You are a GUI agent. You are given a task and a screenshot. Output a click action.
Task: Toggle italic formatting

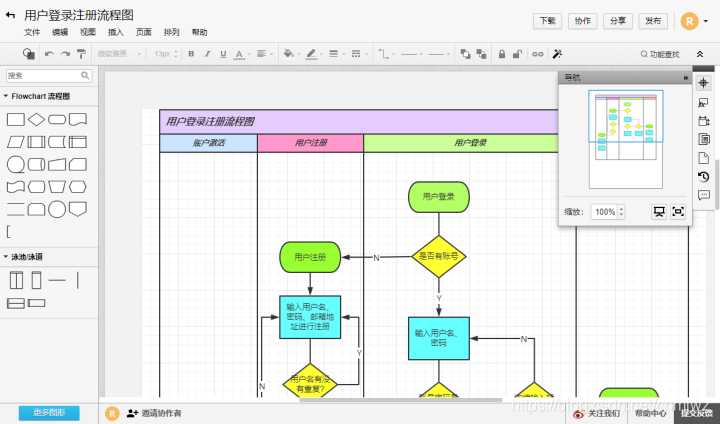pyautogui.click(x=207, y=54)
